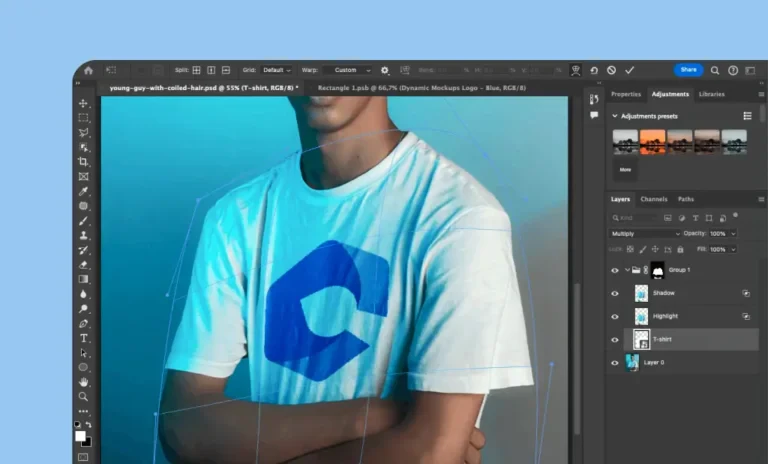Split the warp crosswise
768x464 pixels.
click(196, 70)
